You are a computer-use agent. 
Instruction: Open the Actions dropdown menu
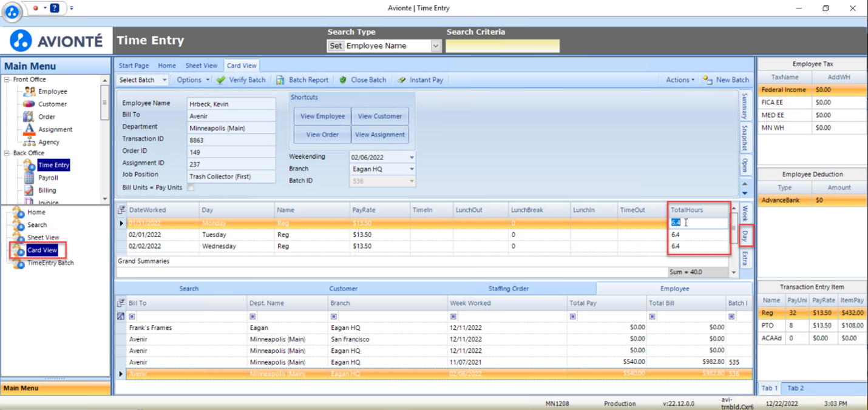pos(680,79)
